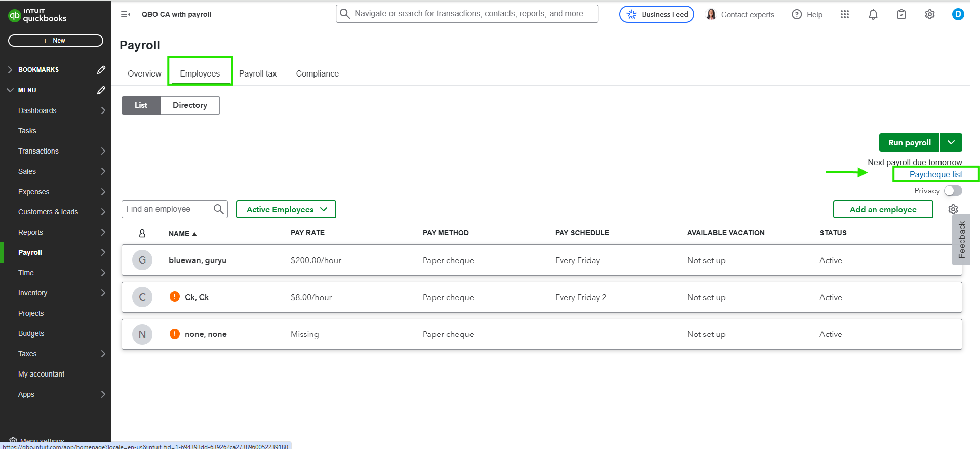
Task: Open the Active Employees filter dropdown
Action: 286,209
